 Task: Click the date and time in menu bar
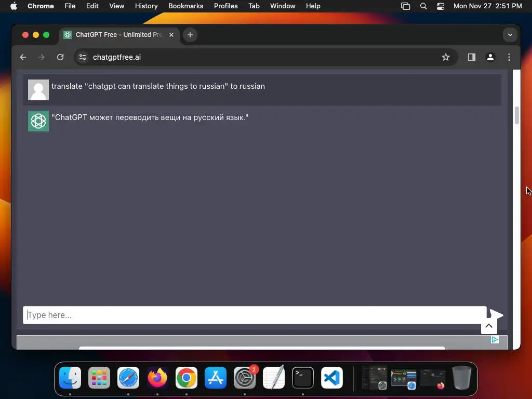(x=487, y=6)
